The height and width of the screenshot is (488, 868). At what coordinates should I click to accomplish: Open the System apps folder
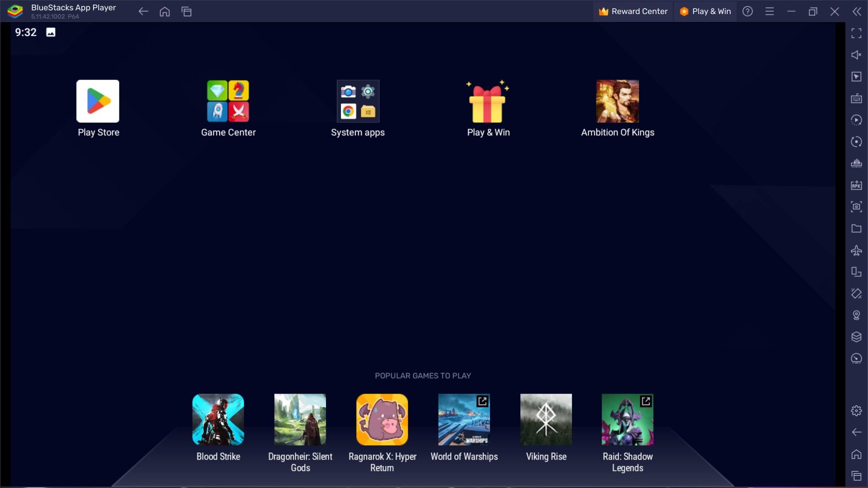[358, 101]
